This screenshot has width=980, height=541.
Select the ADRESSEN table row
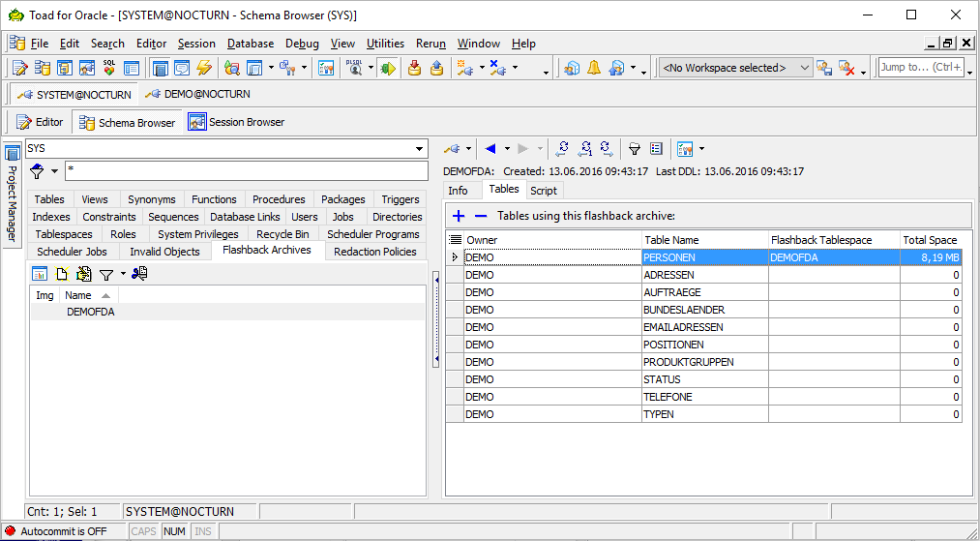[x=703, y=275]
